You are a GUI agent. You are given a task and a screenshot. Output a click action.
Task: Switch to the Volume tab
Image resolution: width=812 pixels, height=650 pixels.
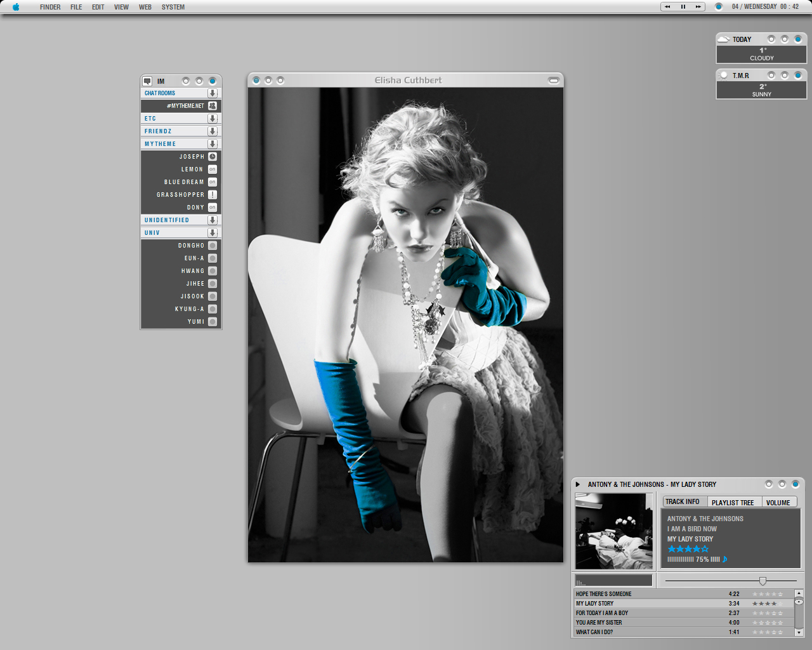pos(778,502)
